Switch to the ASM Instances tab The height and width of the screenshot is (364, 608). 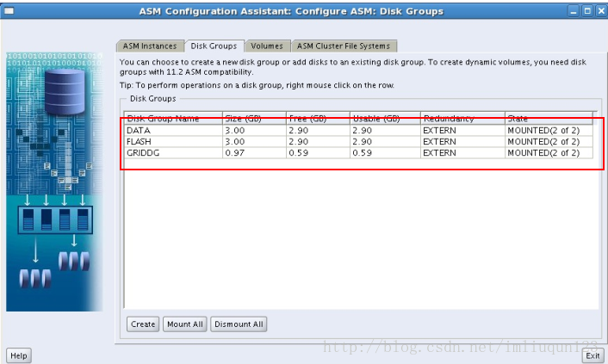point(150,46)
